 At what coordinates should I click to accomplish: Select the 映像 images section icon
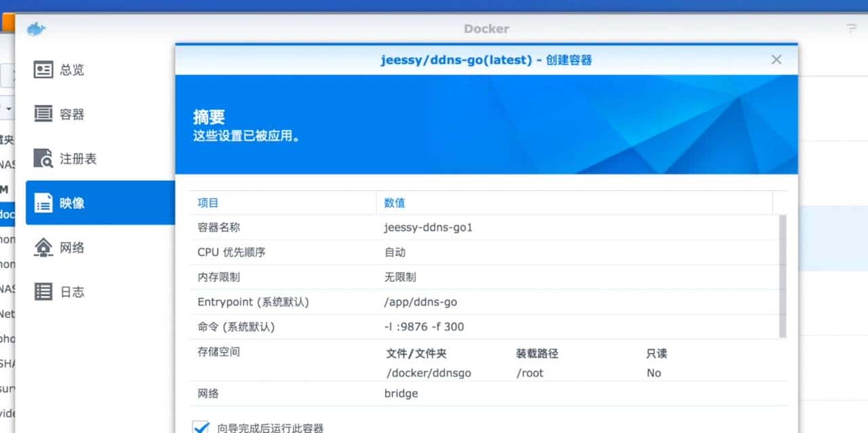42,203
